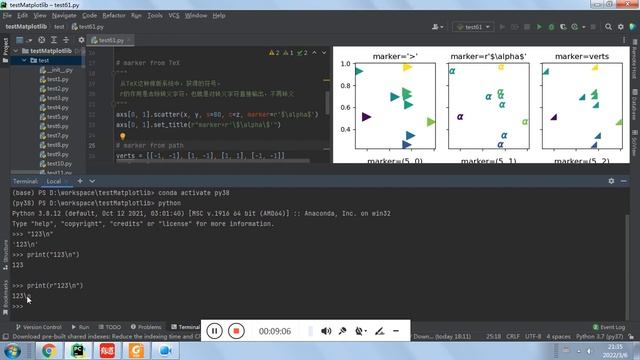
Task: Open __init__.py in the project tree
Action: coord(56,70)
